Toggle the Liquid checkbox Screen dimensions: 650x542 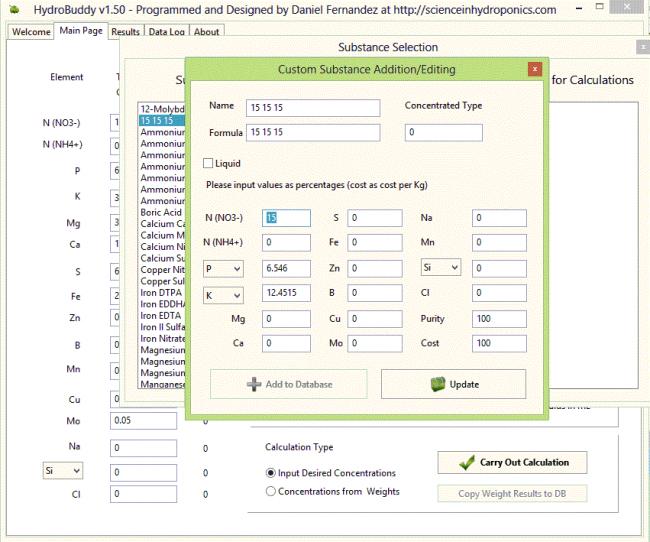[208, 163]
